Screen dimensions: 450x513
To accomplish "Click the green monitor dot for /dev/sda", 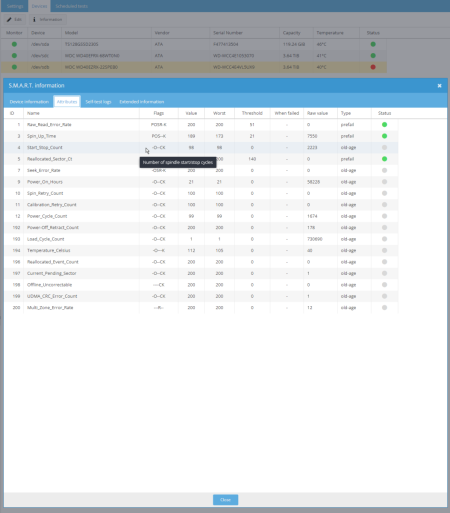I will pos(14,44).
